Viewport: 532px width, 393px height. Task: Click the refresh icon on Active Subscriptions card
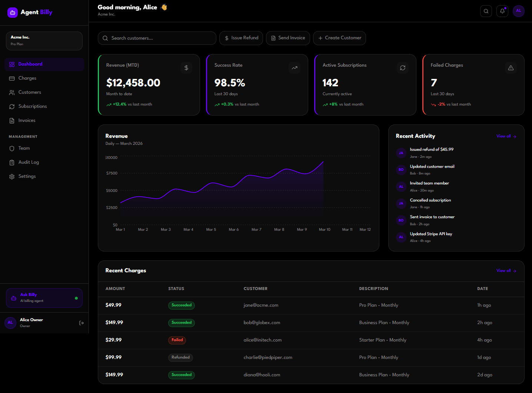coord(402,68)
